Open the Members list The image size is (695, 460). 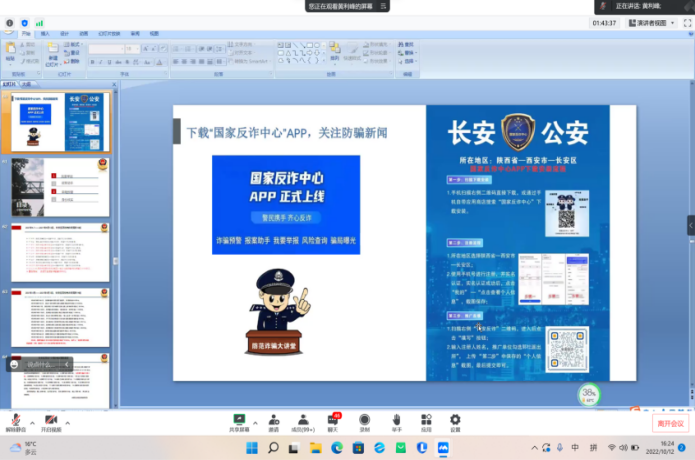click(x=302, y=420)
